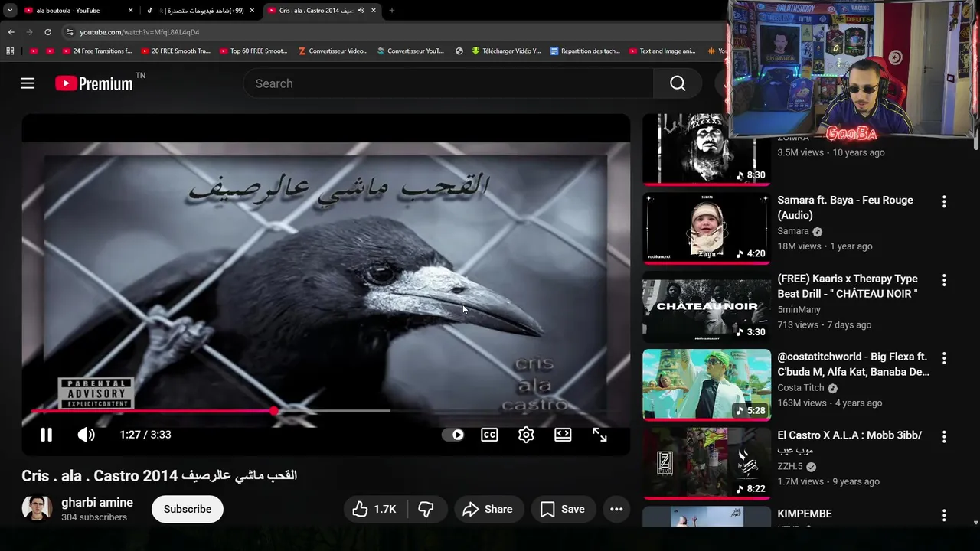Click the search magnifier button

point(678,83)
